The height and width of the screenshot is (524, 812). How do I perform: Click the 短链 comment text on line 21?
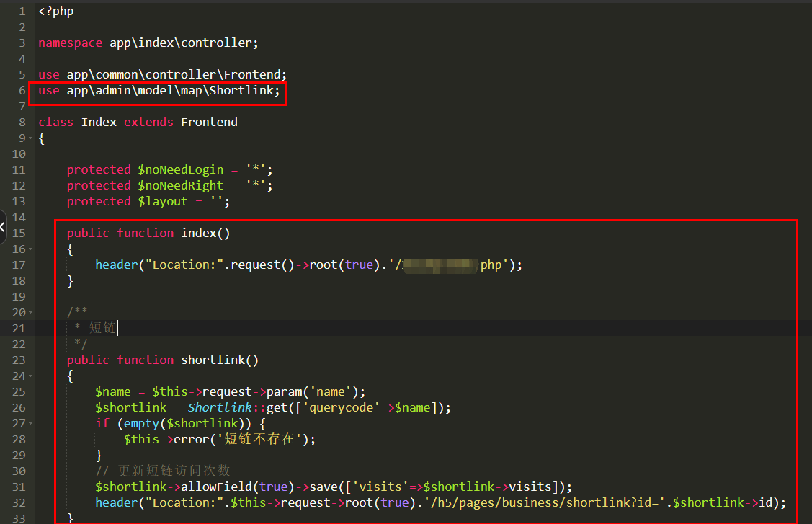click(x=102, y=328)
